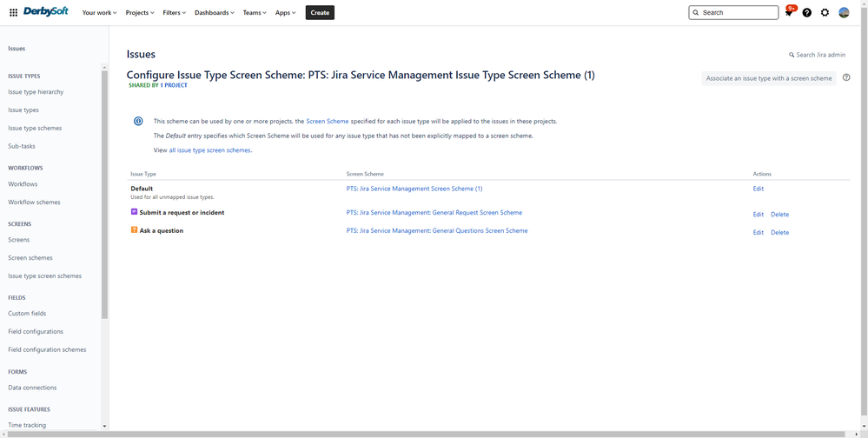Open the General Request Screen Scheme link

tap(434, 213)
